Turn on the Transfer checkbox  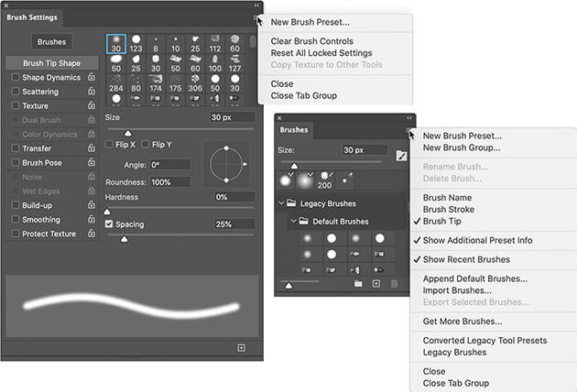[x=15, y=148]
